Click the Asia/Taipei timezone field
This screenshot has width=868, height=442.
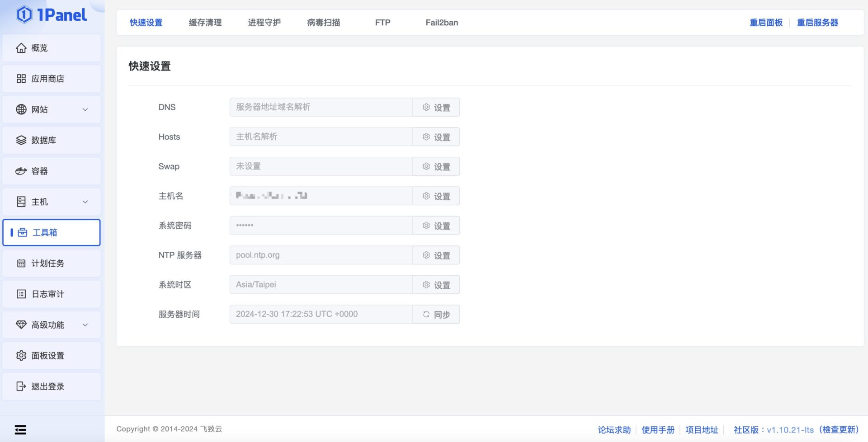321,284
